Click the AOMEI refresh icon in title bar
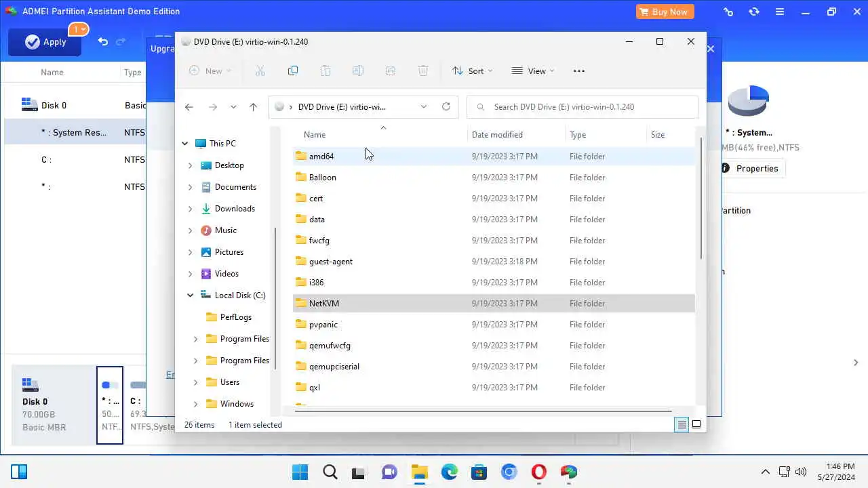868x488 pixels. coord(754,12)
